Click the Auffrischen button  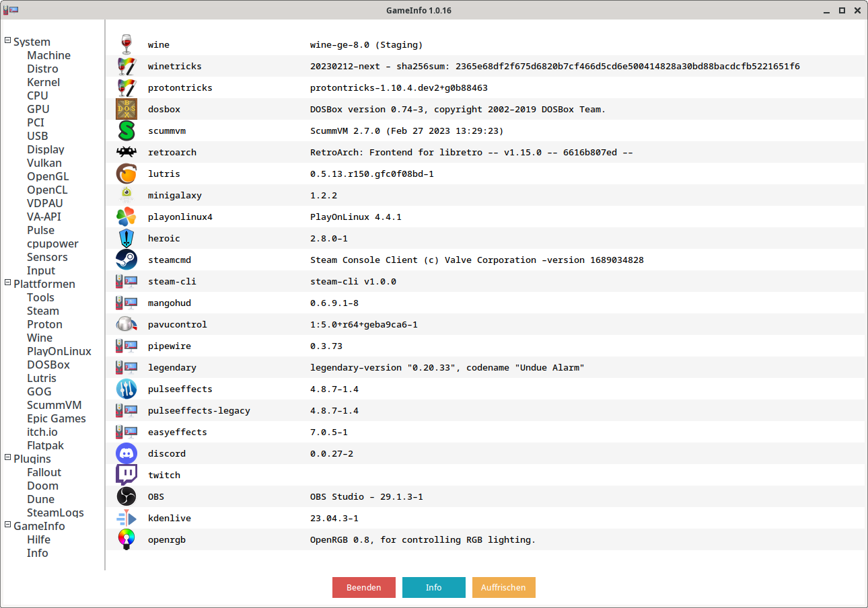coord(504,587)
